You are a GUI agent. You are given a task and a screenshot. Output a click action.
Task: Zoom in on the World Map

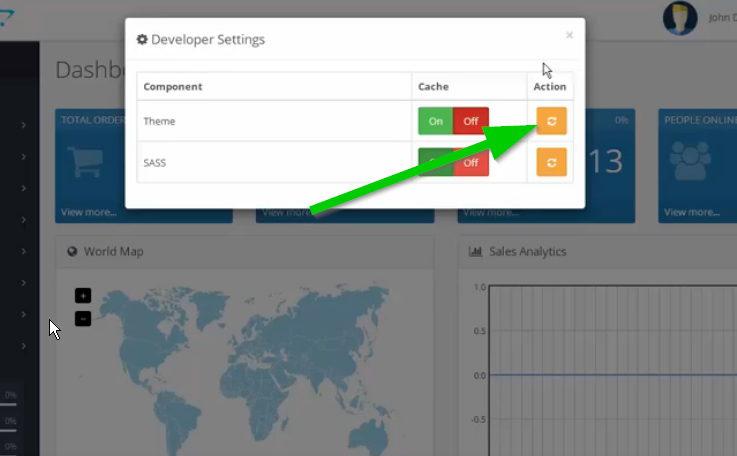83,295
